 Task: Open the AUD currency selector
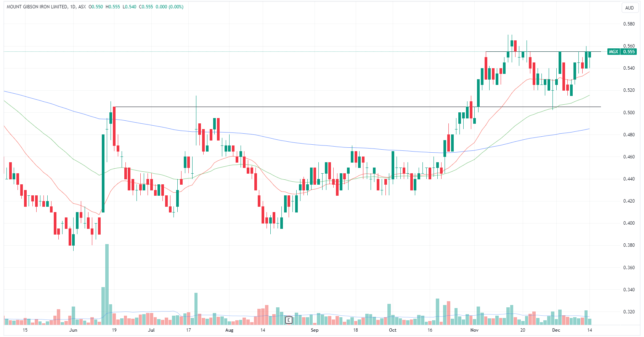(630, 8)
